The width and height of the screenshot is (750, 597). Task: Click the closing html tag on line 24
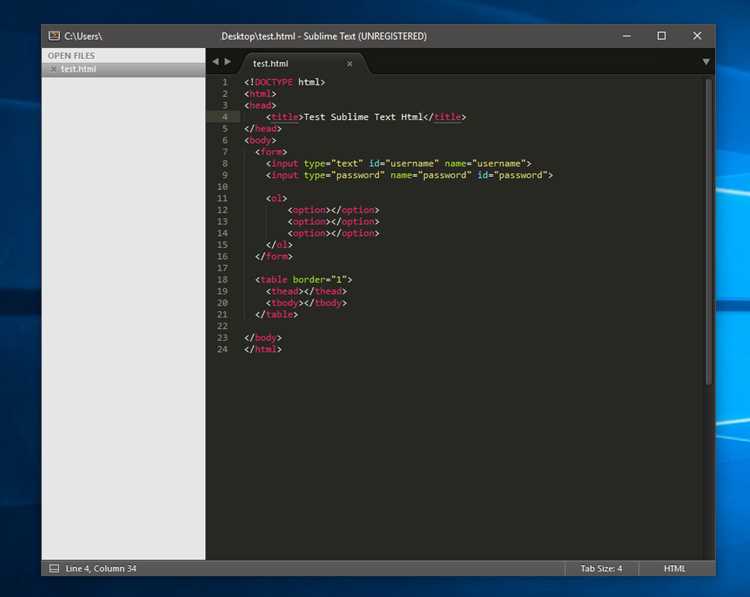pos(263,349)
